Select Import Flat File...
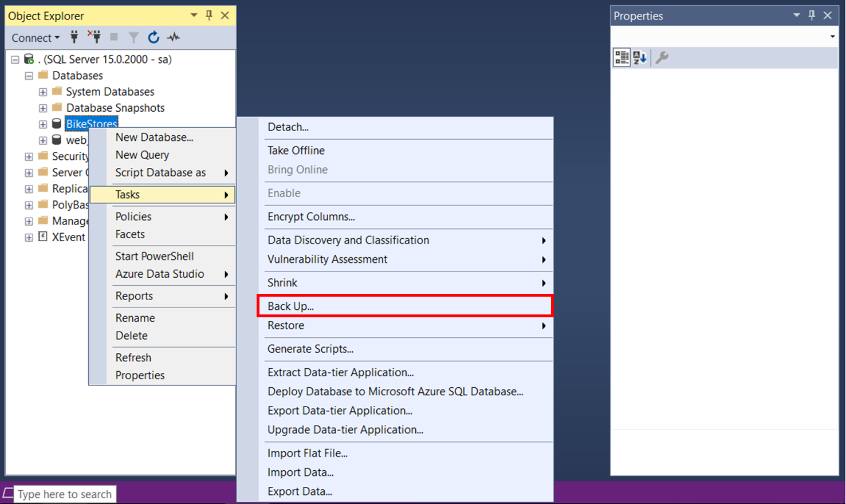The image size is (846, 504). [x=395, y=453]
